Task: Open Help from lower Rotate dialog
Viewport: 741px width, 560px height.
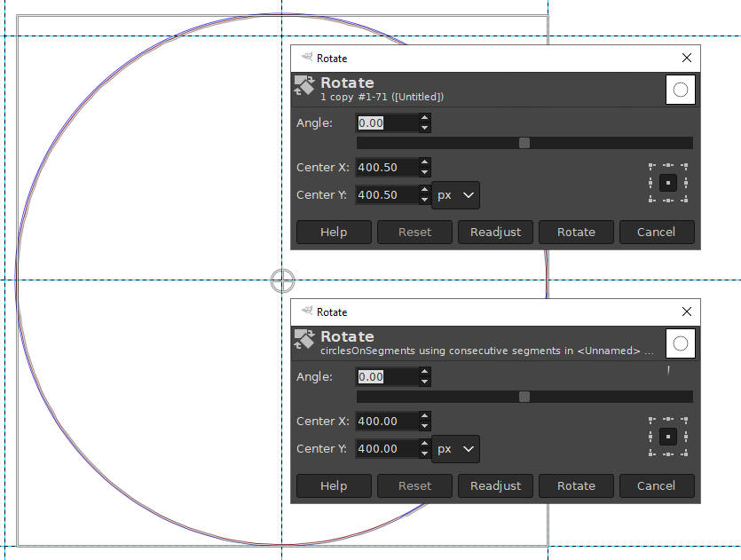Action: coord(334,485)
